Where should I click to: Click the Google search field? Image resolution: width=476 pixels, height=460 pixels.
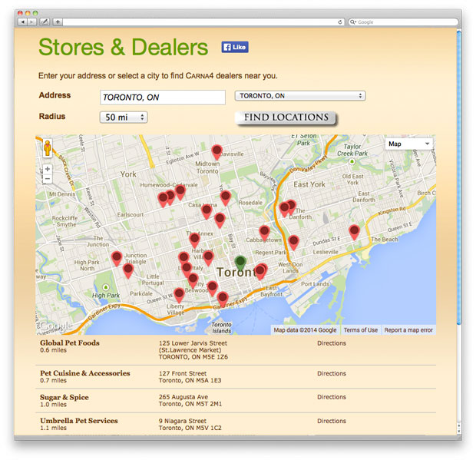pyautogui.click(x=403, y=22)
